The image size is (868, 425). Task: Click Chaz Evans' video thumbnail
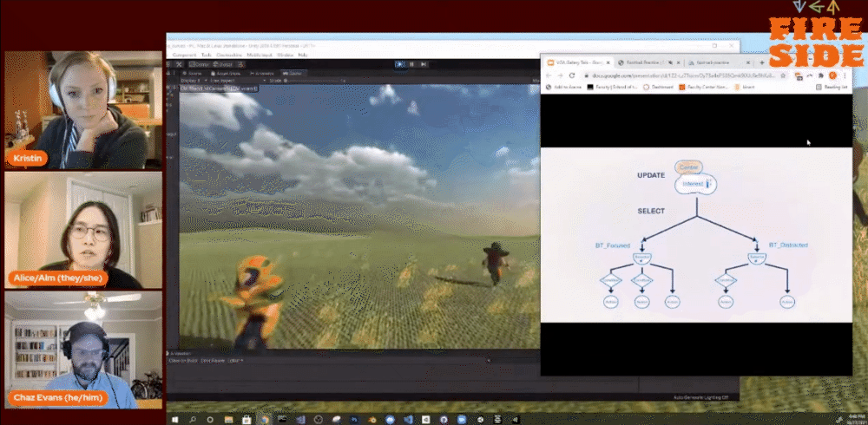pyautogui.click(x=83, y=350)
